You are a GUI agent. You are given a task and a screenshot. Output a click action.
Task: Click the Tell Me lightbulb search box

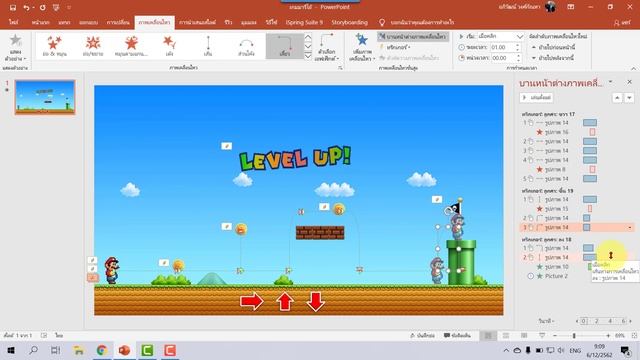[x=417, y=22]
